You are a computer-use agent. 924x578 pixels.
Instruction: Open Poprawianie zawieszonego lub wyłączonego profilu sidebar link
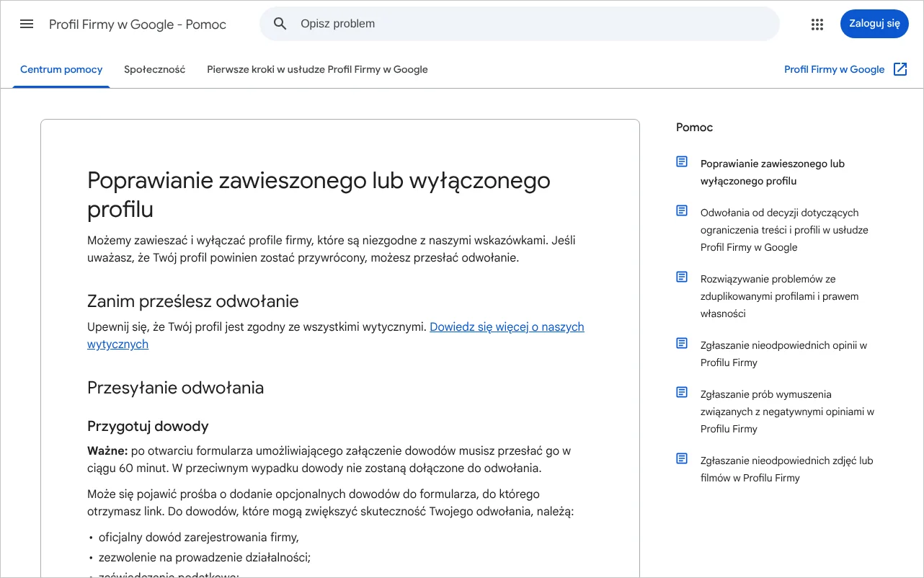(x=773, y=172)
